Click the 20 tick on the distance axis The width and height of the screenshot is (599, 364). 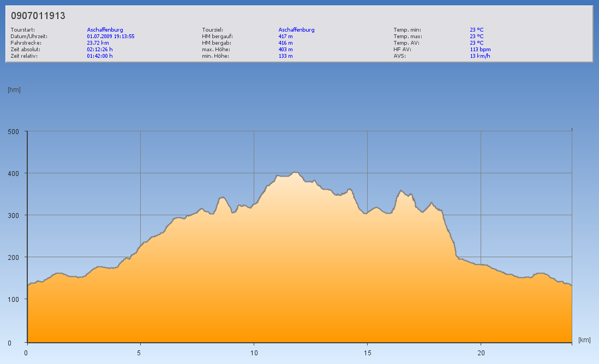point(481,352)
